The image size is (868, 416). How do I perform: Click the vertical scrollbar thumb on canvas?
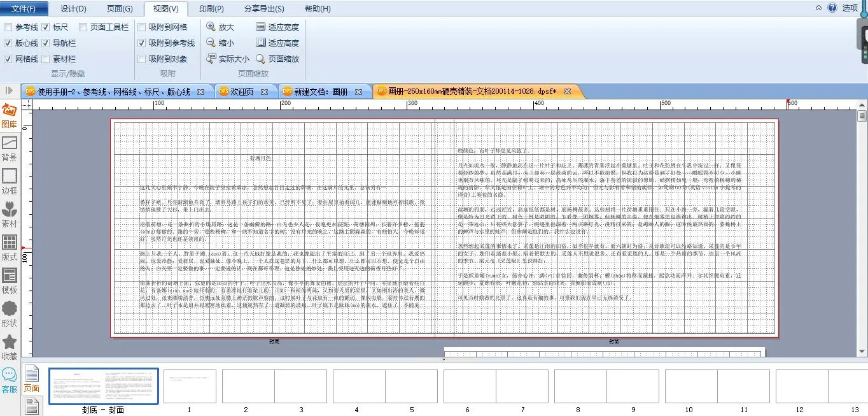pyautogui.click(x=862, y=116)
